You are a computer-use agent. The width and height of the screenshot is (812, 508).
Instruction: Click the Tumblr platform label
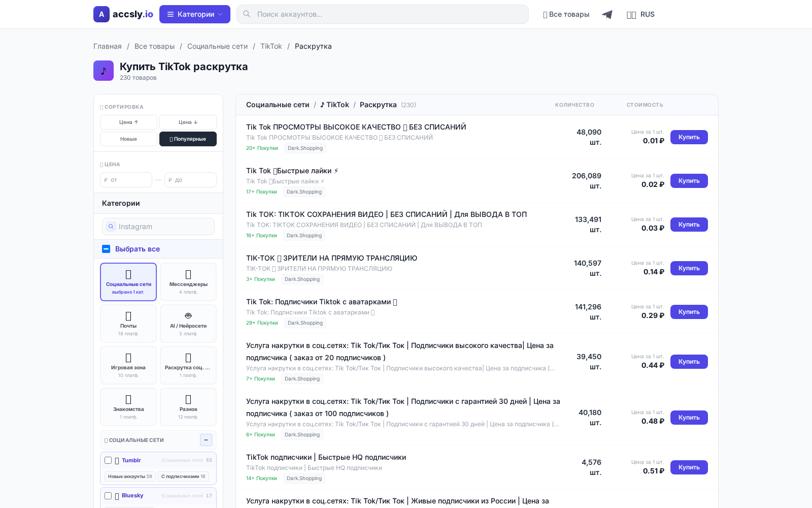click(x=131, y=460)
